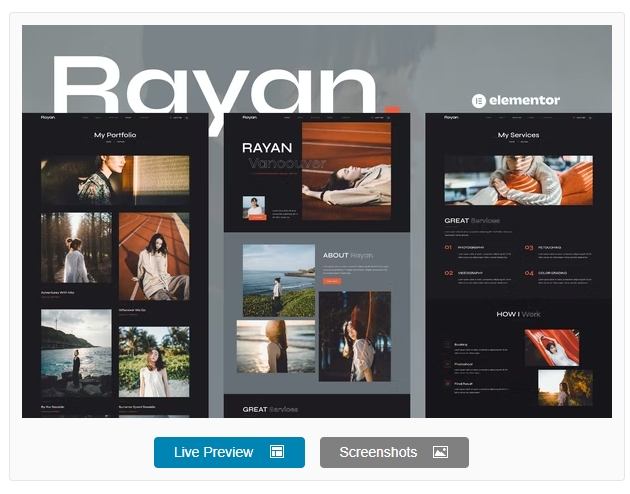Click the RAYAN Vancouver hero heading
The image size is (630, 494).
(x=284, y=155)
